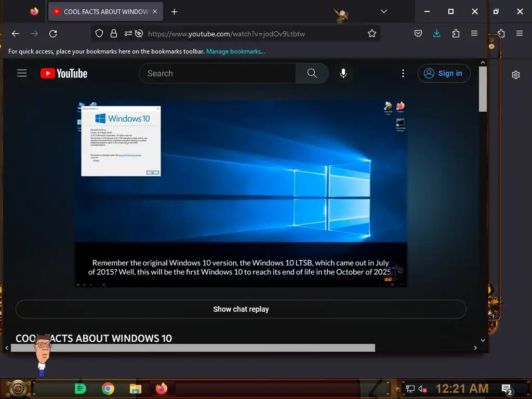Open the tracking protection shield icon
This screenshot has height=399, width=532.
click(99, 34)
